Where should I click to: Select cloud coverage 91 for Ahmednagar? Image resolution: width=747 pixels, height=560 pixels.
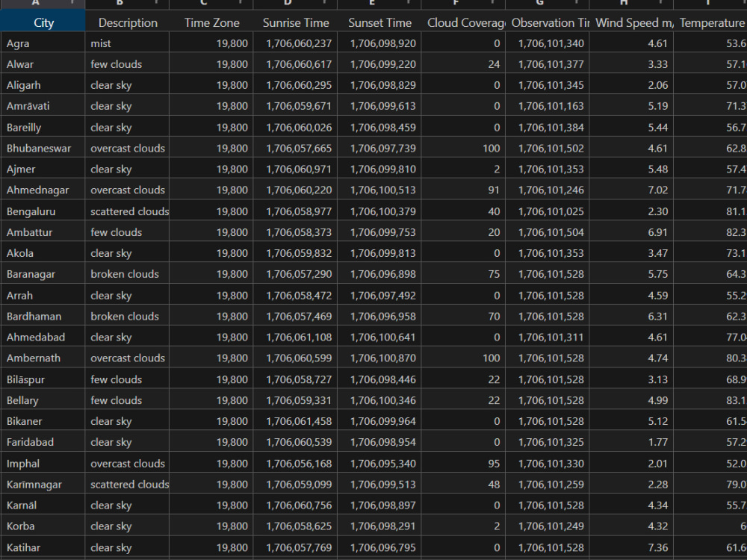pos(464,190)
